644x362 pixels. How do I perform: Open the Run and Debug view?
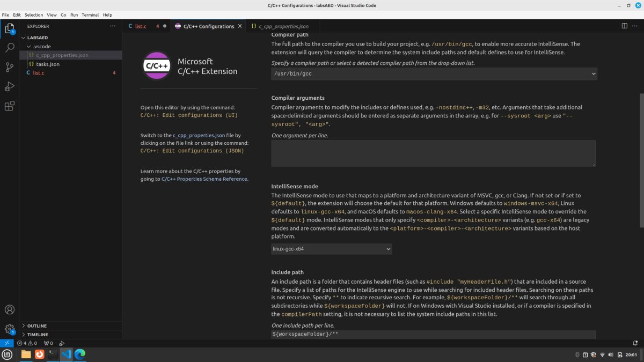10,86
